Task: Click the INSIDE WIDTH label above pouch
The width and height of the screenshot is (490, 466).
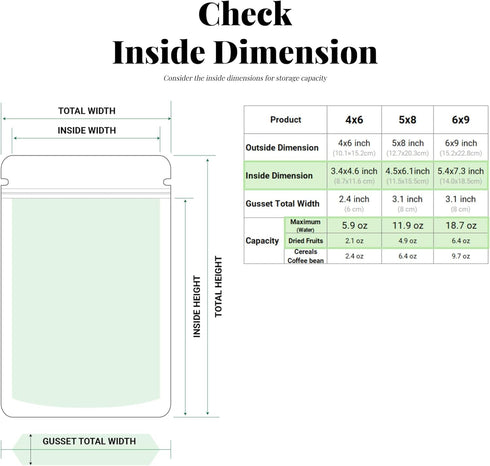Action: (87, 130)
